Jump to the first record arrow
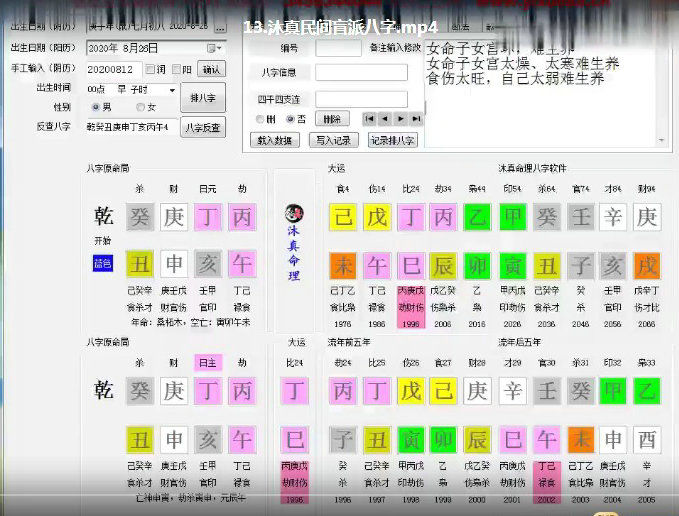Image resolution: width=679 pixels, height=516 pixels. [369, 119]
